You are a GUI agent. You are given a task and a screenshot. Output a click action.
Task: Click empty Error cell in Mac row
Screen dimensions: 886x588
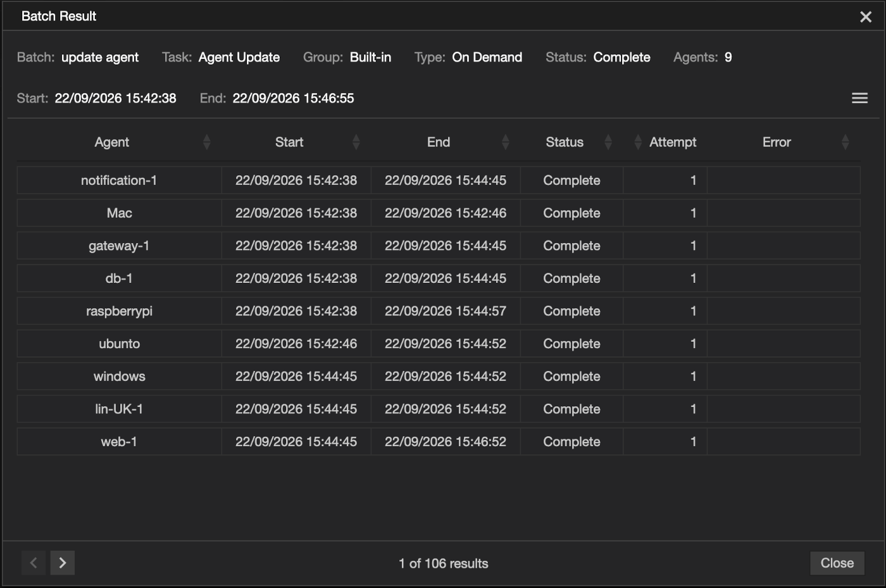click(x=783, y=213)
